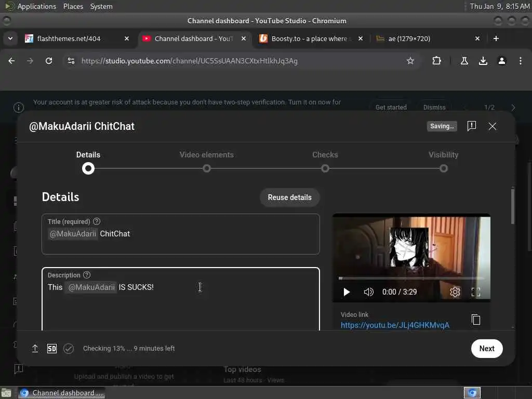Click into the Title text field
The image size is (532, 399).
[180, 234]
